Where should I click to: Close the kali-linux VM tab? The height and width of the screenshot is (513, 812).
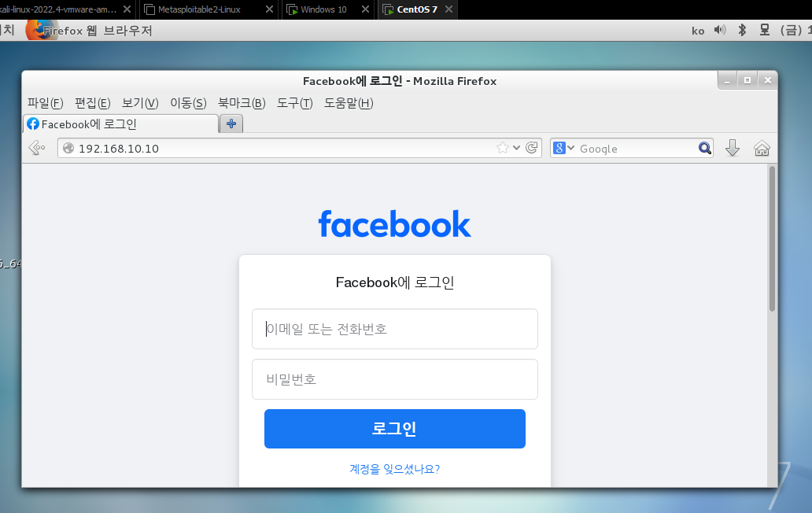click(x=127, y=9)
